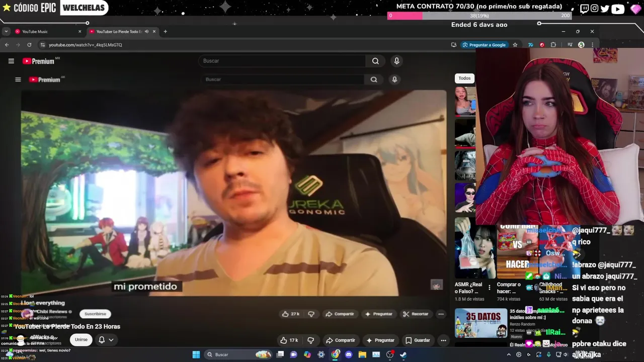Open a new browser tab
Viewport: 644px width, 362px height.
coord(165,32)
